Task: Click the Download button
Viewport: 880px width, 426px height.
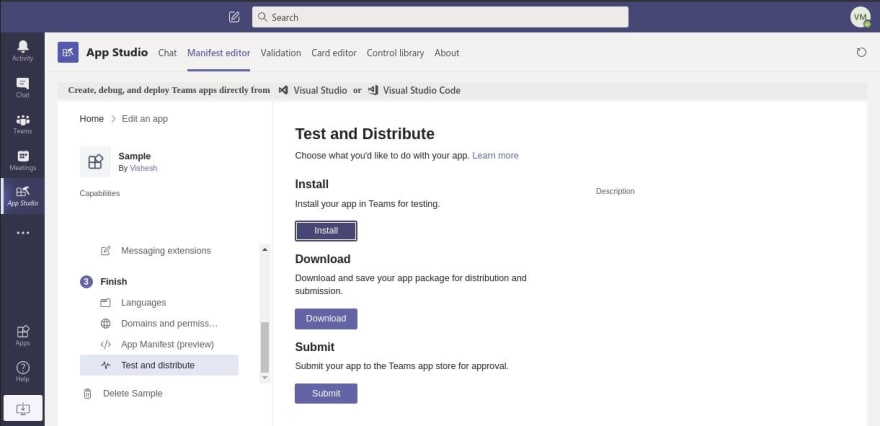Action: 326,318
